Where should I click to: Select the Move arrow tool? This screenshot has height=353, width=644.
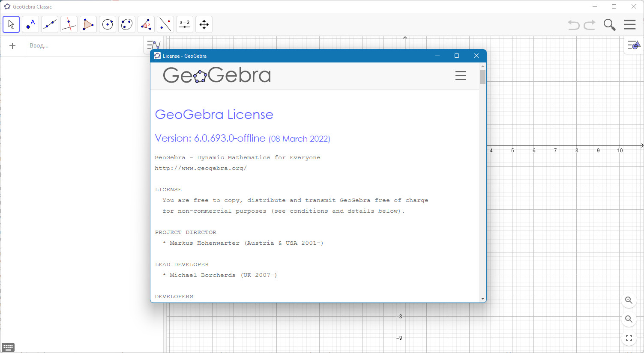[x=11, y=24]
